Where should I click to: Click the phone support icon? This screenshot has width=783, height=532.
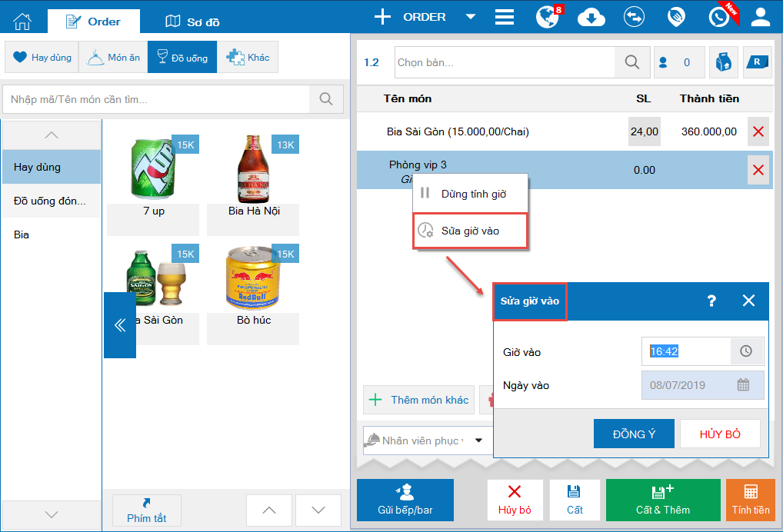(719, 18)
